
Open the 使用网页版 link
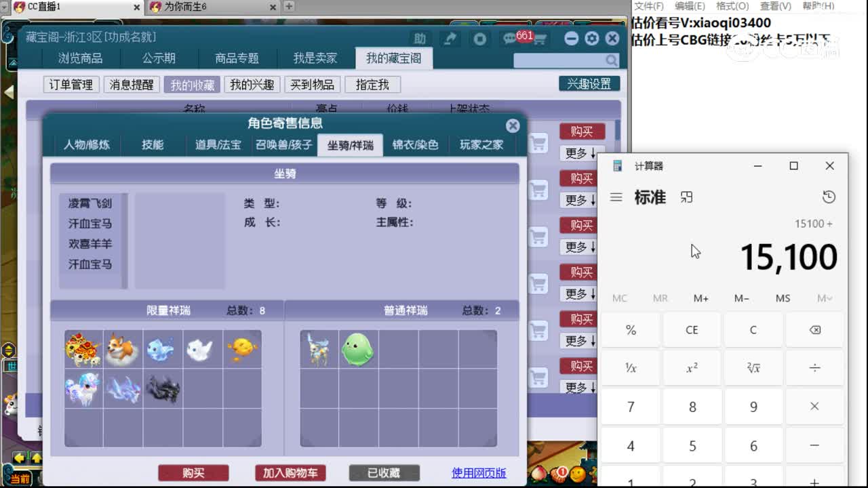478,472
